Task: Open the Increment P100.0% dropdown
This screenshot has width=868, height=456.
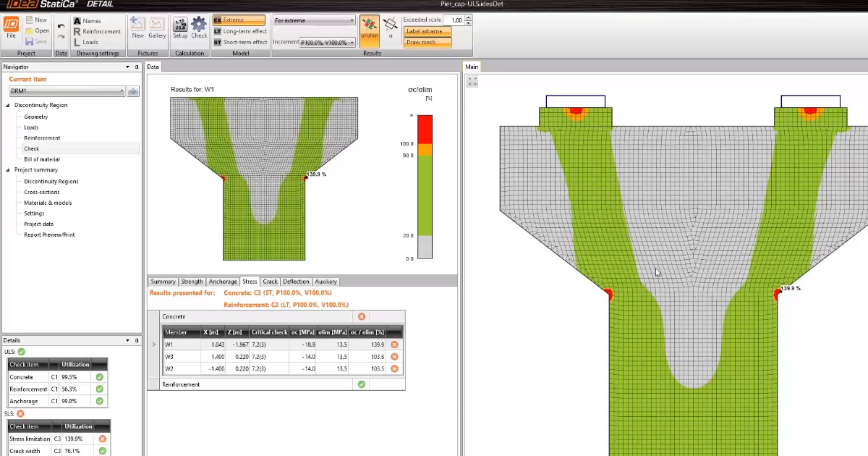Action: 327,43
